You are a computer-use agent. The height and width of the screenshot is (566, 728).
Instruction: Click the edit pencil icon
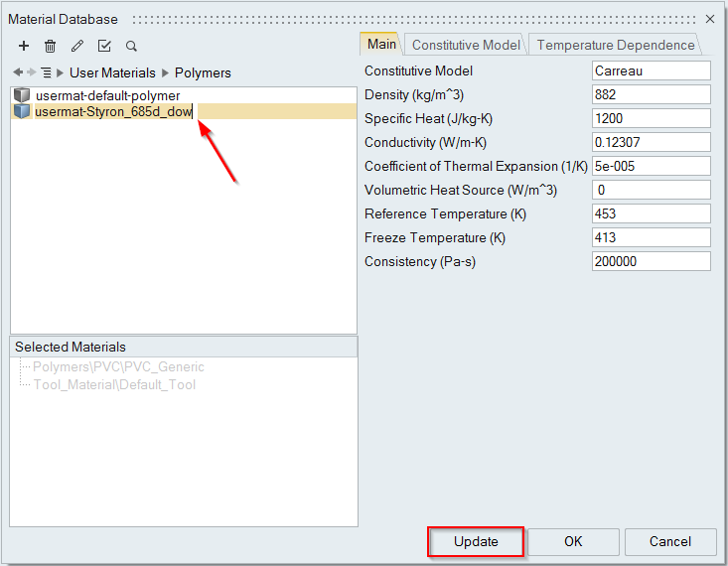[x=77, y=46]
